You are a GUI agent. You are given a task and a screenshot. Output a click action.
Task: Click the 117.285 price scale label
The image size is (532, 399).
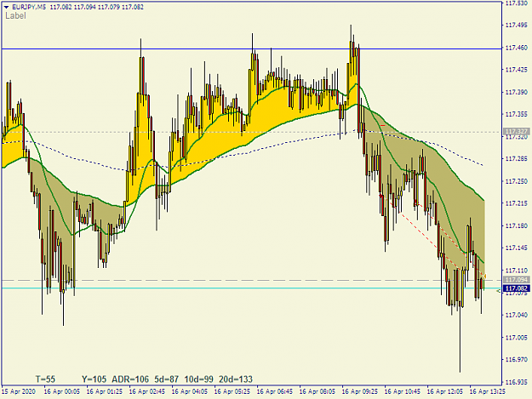click(517, 159)
